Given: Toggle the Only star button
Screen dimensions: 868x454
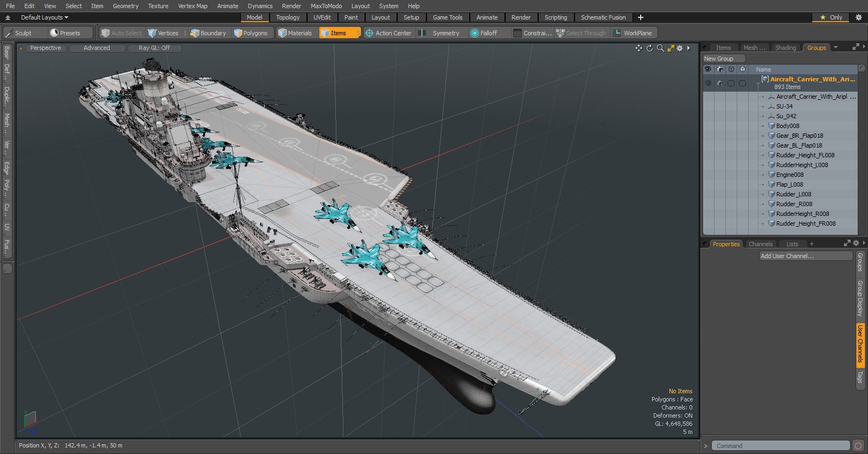Looking at the screenshot, I should [x=831, y=17].
